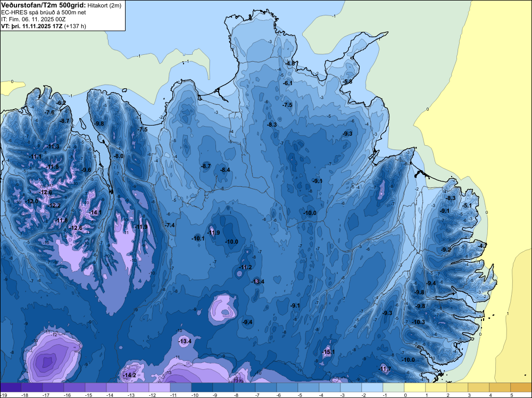Click the legend swatch between 4 and 5

click(x=500, y=387)
